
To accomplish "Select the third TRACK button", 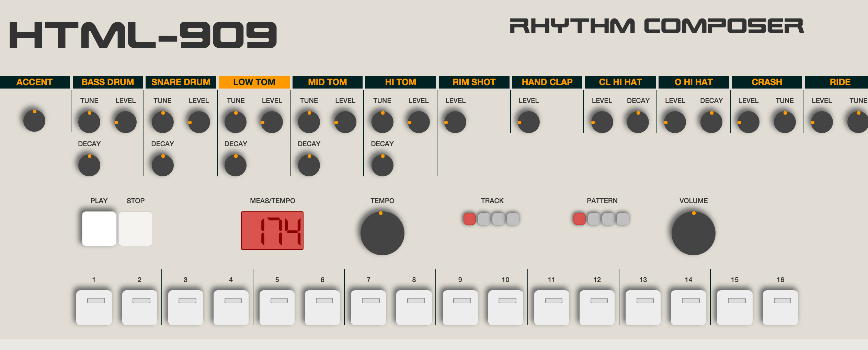I will (499, 219).
